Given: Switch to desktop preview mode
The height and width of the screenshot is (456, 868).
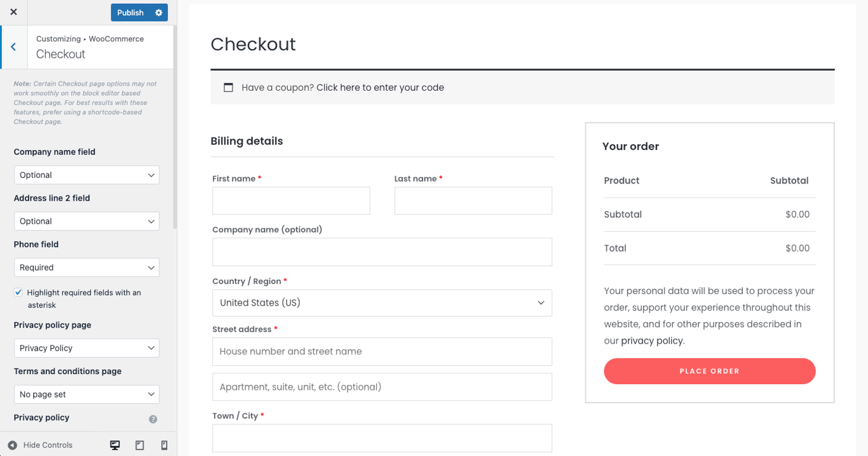Looking at the screenshot, I should pyautogui.click(x=115, y=445).
